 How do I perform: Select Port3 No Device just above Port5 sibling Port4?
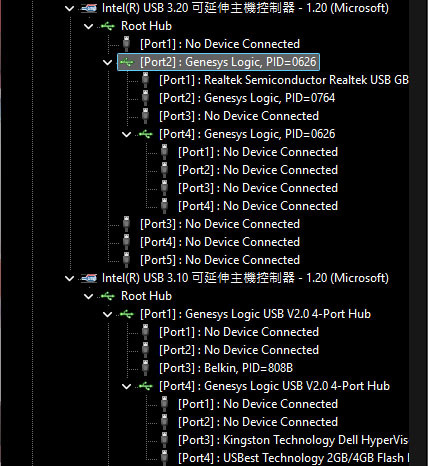220,224
